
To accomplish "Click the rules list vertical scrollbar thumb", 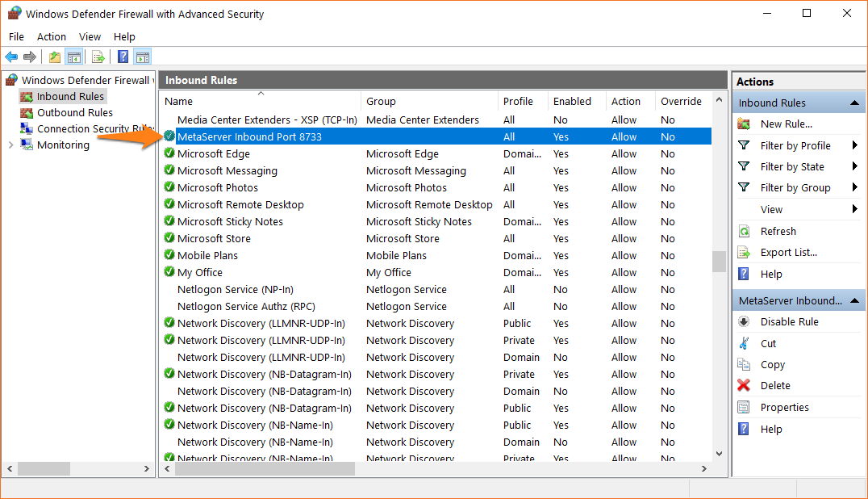I will pyautogui.click(x=719, y=262).
